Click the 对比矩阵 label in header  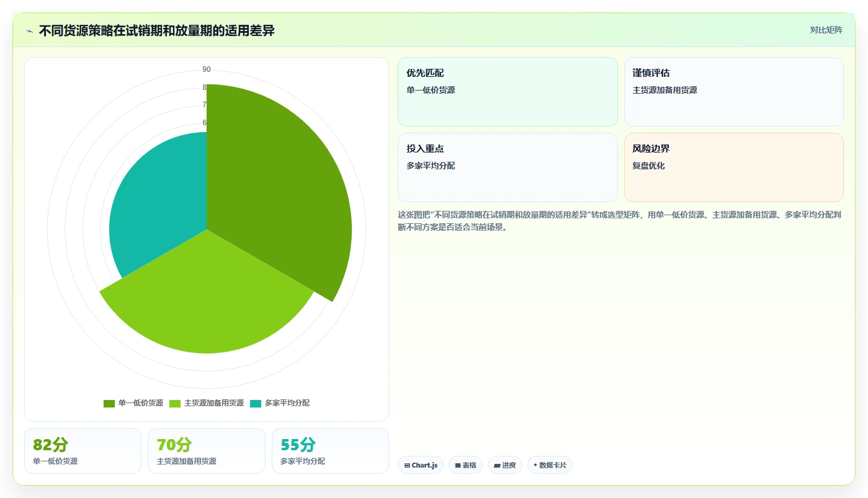pyautogui.click(x=826, y=30)
